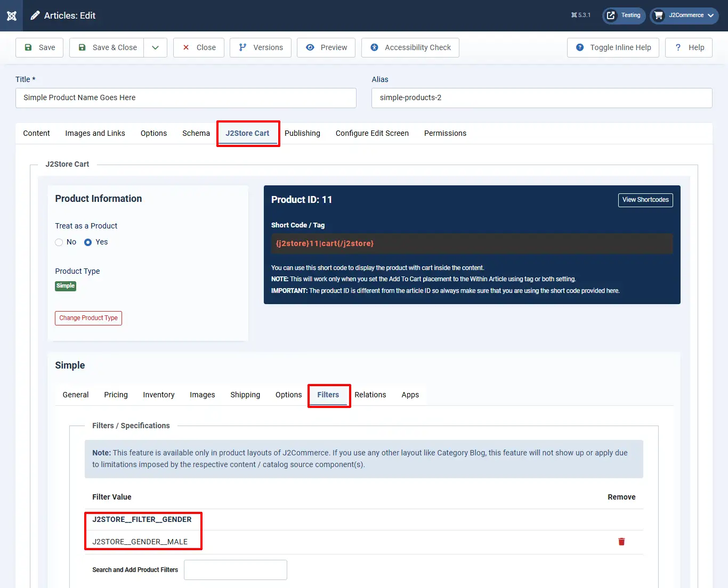Open the Publishing tab
The image size is (728, 588).
[x=302, y=133]
